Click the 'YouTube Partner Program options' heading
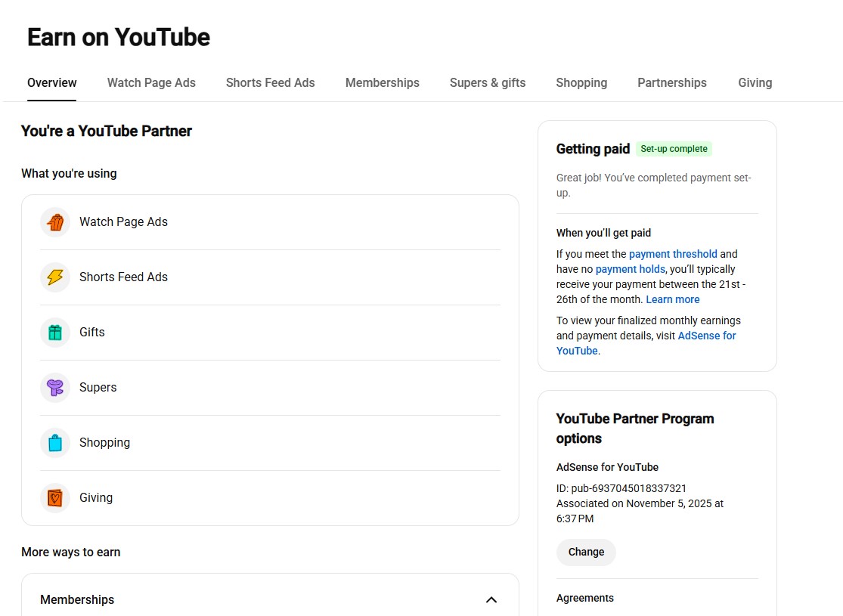 (635, 429)
